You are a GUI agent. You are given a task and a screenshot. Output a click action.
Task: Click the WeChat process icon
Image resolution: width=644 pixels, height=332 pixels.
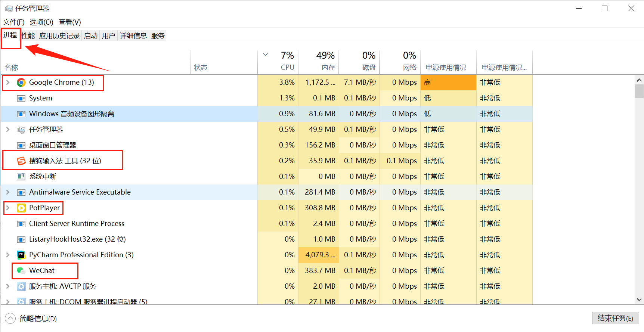click(21, 271)
